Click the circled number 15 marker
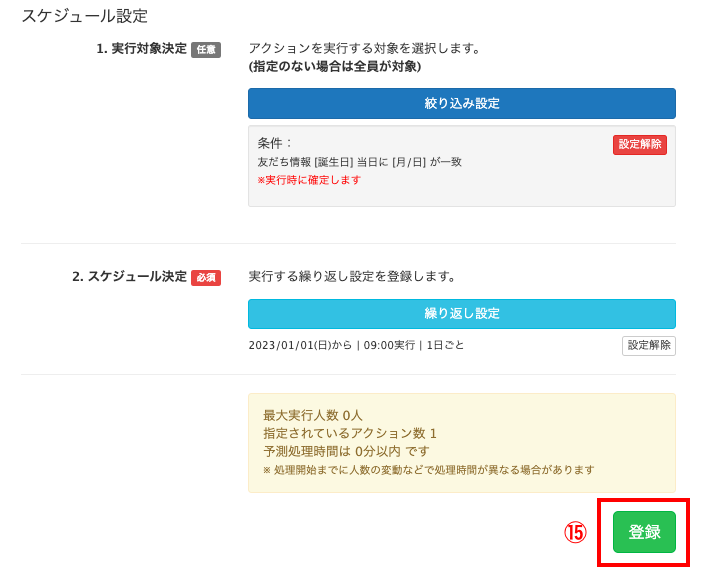Screen dimensions: 712x571 pos(575,533)
